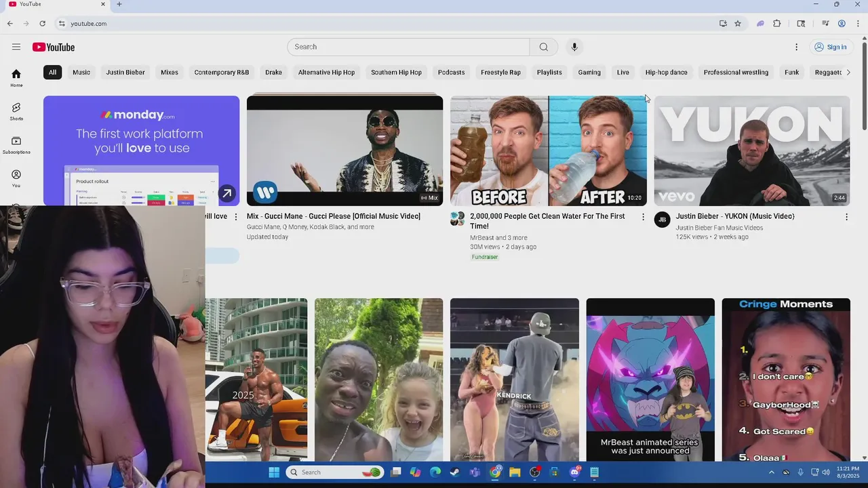The height and width of the screenshot is (488, 868).
Task: Select the Live chip
Action: point(623,72)
